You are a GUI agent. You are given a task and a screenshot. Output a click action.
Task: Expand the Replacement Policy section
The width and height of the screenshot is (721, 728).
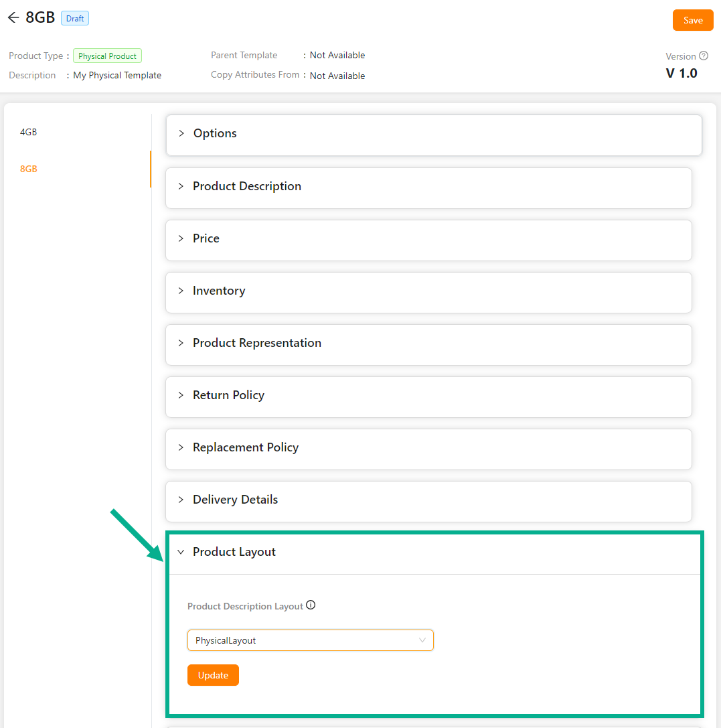point(245,447)
